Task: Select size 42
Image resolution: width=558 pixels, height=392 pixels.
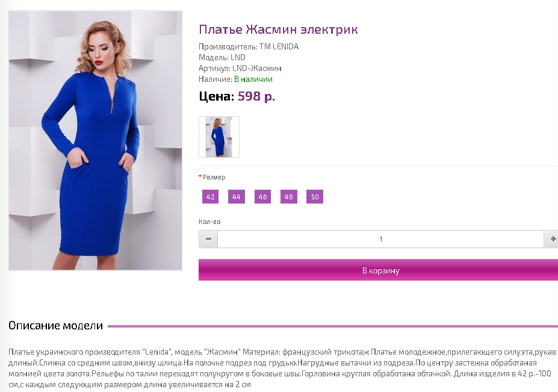Action: (210, 196)
